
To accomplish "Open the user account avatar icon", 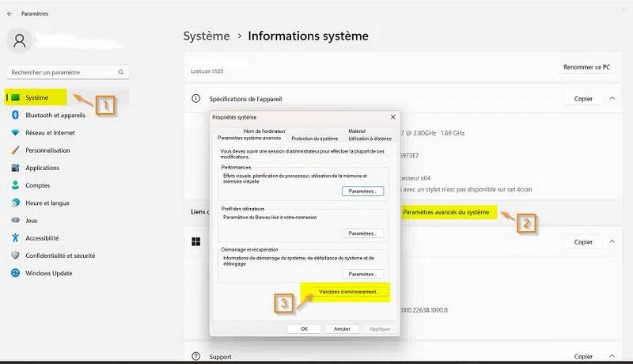I will (19, 40).
